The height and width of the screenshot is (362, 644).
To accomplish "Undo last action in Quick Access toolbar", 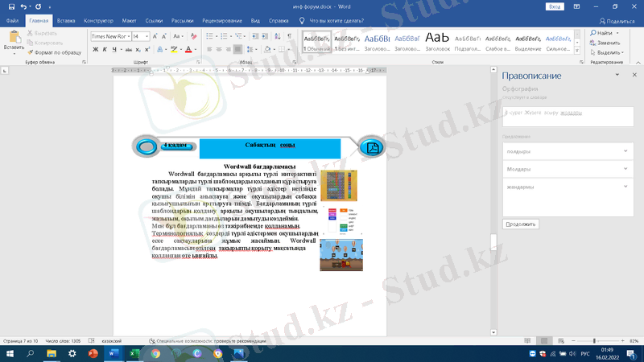I will [23, 6].
